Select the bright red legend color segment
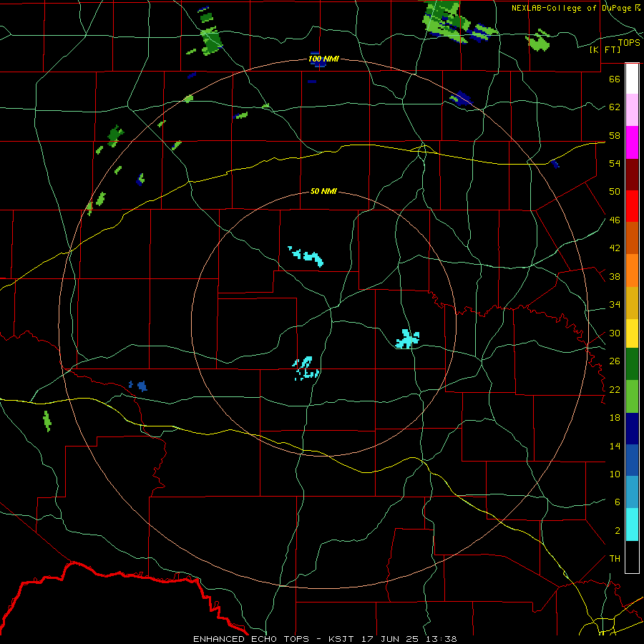 pyautogui.click(x=632, y=206)
